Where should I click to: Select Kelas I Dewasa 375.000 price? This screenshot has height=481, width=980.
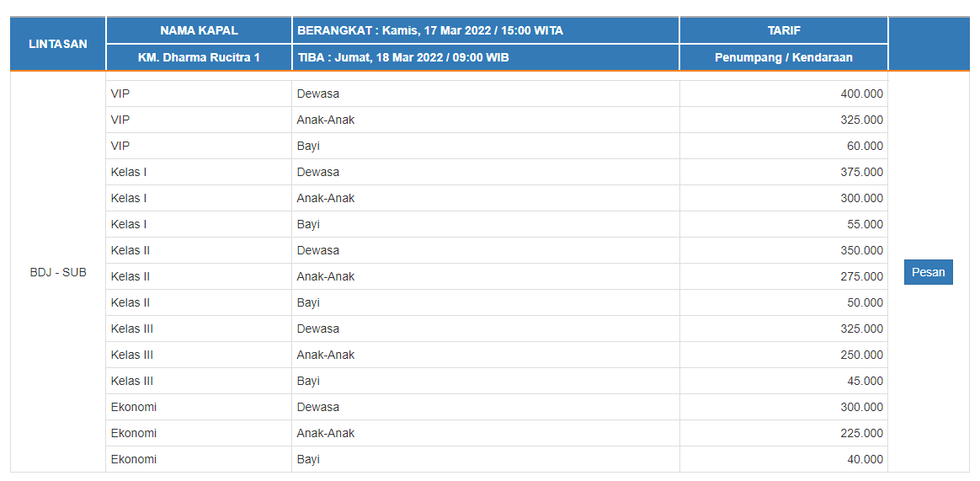(861, 172)
